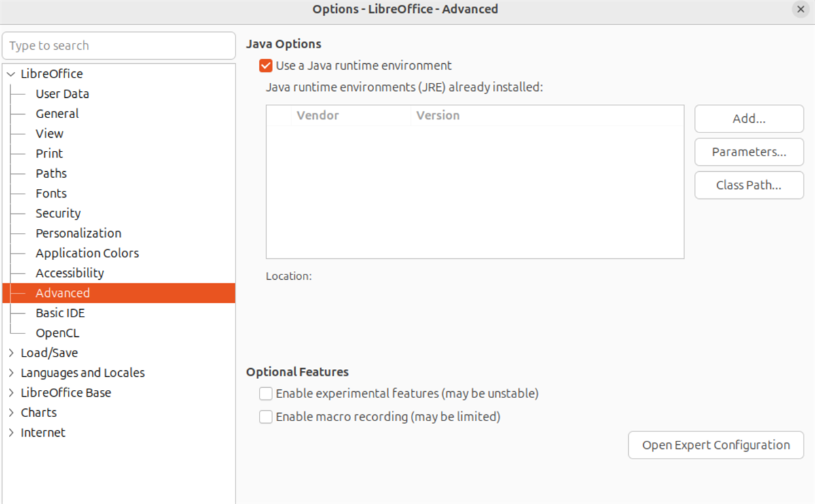Screen dimensions: 815x504
Task: Open the Fonts options page
Action: pyautogui.click(x=51, y=194)
